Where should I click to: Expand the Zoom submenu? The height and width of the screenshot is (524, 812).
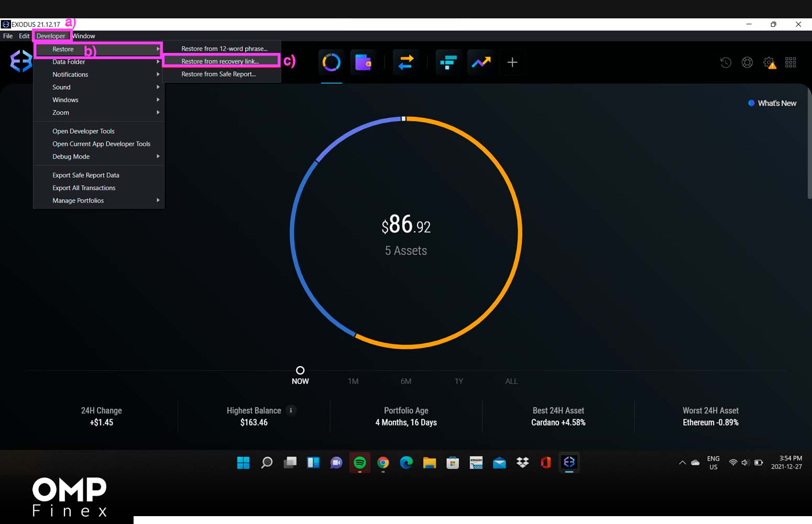click(x=98, y=112)
